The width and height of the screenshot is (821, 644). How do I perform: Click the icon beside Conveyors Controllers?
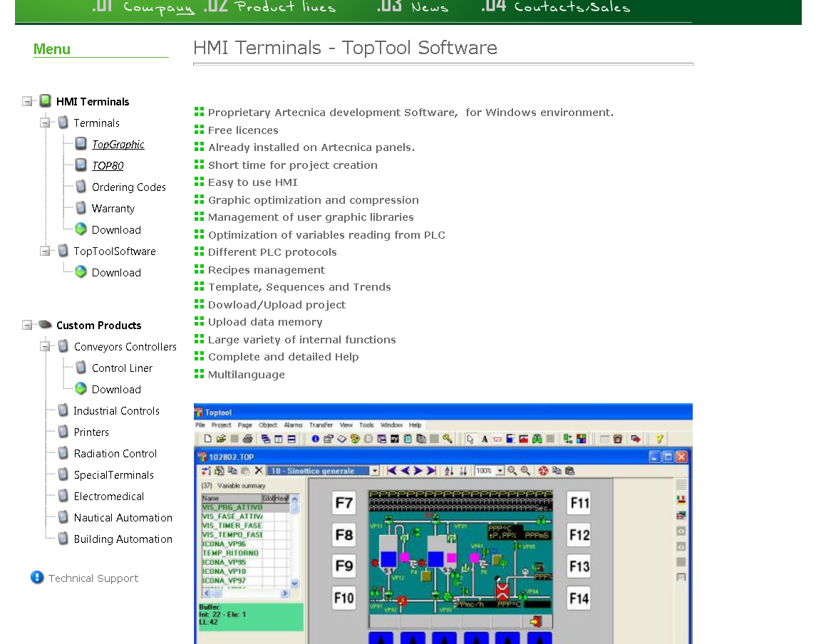[63, 346]
